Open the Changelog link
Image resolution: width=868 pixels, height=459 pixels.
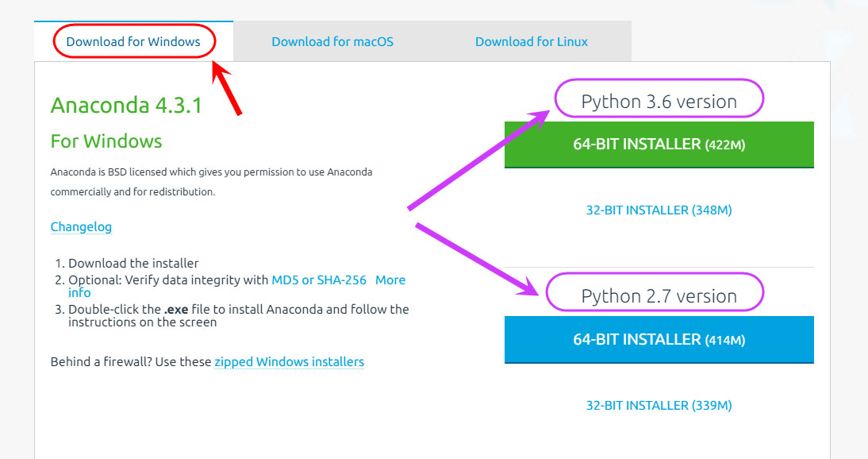click(81, 227)
